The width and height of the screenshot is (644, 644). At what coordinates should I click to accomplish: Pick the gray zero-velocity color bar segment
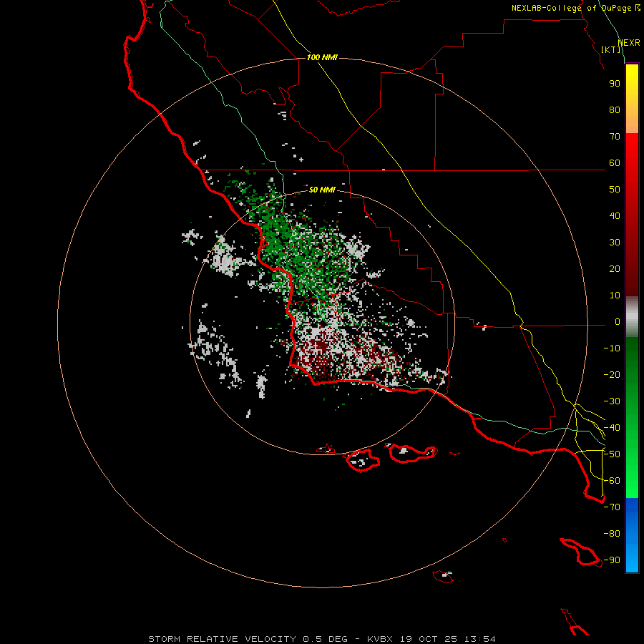pyautogui.click(x=632, y=317)
